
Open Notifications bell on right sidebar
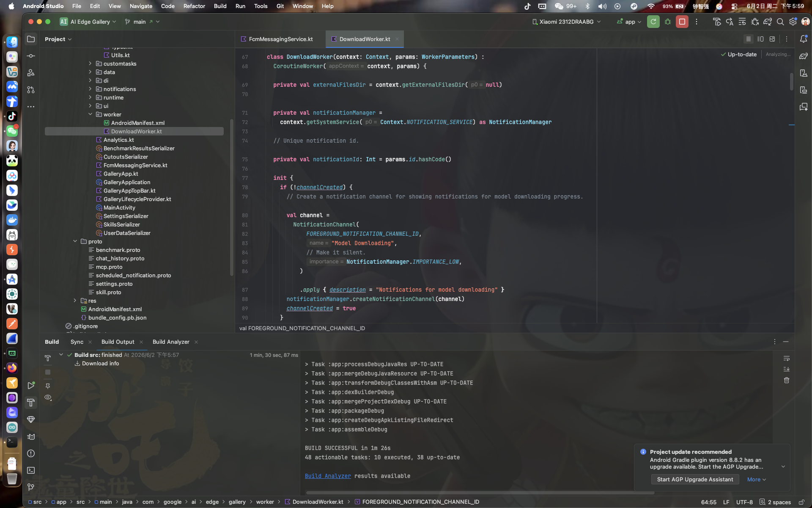click(x=804, y=39)
